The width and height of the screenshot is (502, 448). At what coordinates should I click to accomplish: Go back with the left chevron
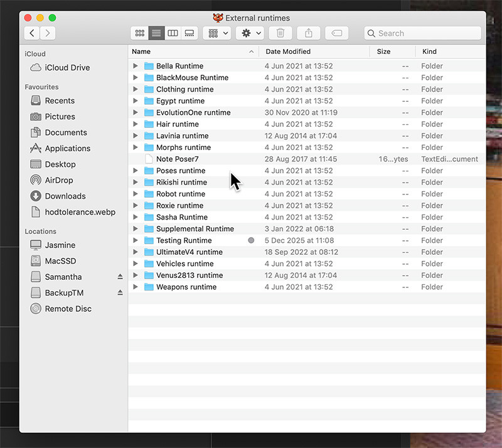(x=32, y=33)
